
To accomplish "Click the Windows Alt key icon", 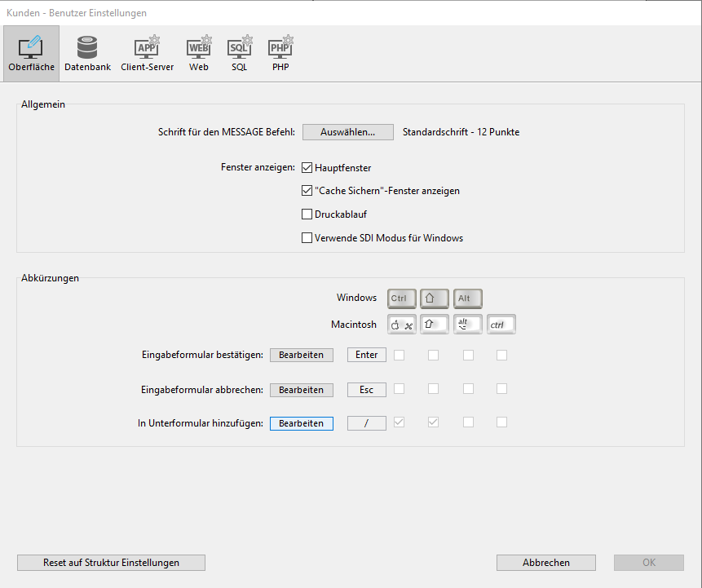I will click(x=468, y=298).
